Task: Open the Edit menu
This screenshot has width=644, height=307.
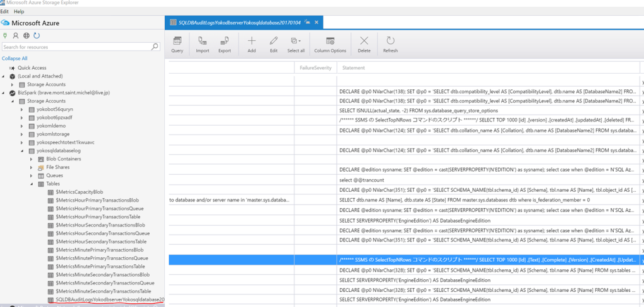Action: (x=4, y=11)
